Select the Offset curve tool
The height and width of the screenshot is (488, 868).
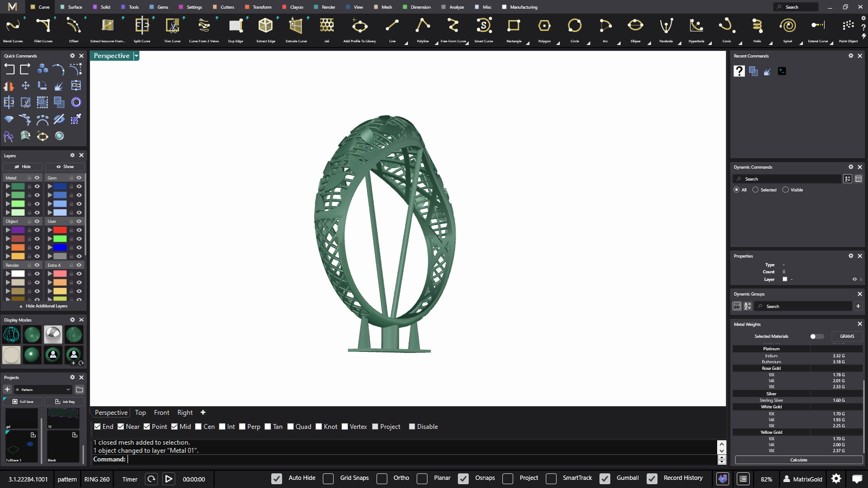[74, 25]
